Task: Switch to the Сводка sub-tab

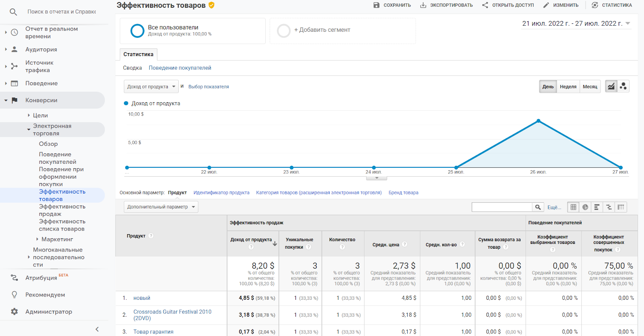Action: 132,68
